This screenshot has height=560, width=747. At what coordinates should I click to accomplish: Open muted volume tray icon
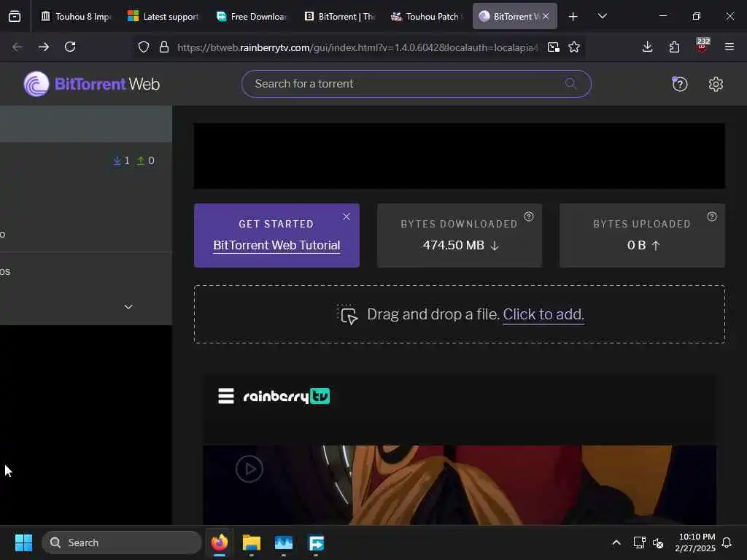tap(658, 542)
